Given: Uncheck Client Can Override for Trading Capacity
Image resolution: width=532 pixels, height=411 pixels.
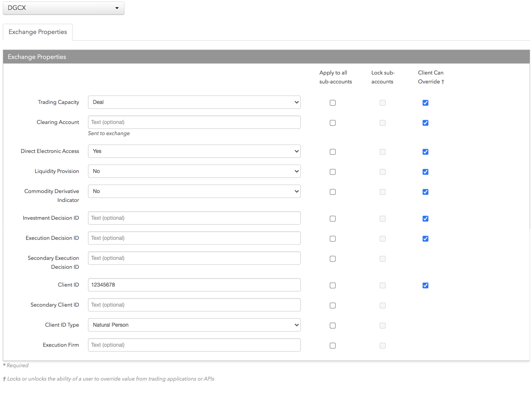Looking at the screenshot, I should click(x=425, y=103).
